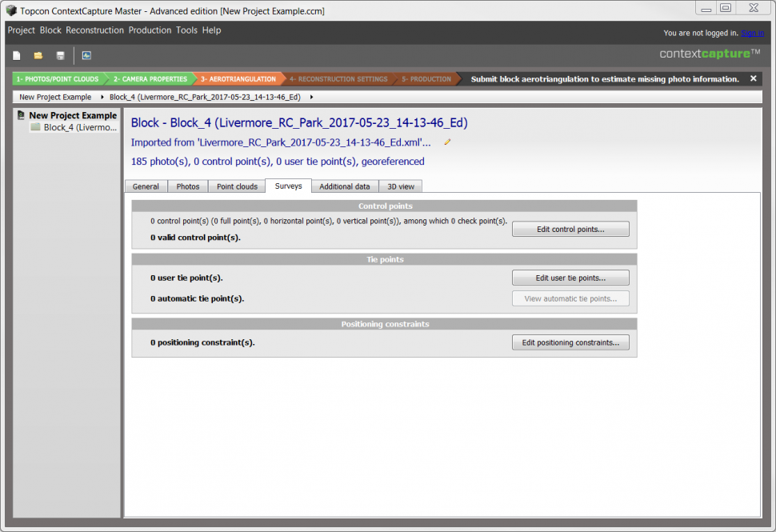Open a project with the folder icon
This screenshot has width=776, height=532.
tap(38, 55)
